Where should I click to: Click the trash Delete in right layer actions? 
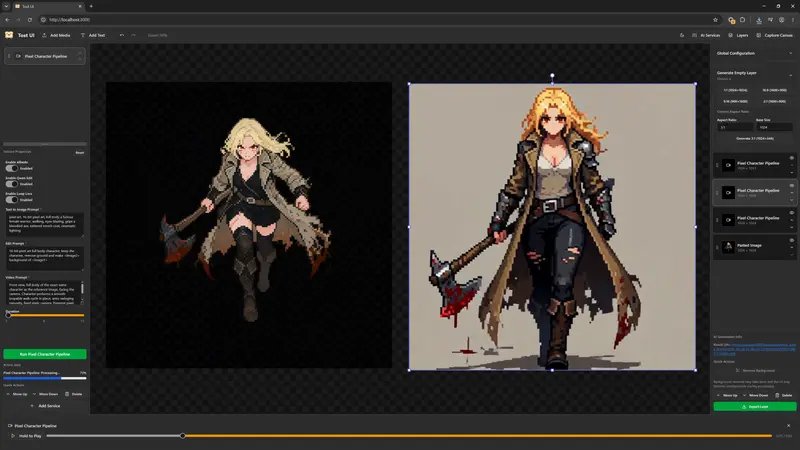784,395
